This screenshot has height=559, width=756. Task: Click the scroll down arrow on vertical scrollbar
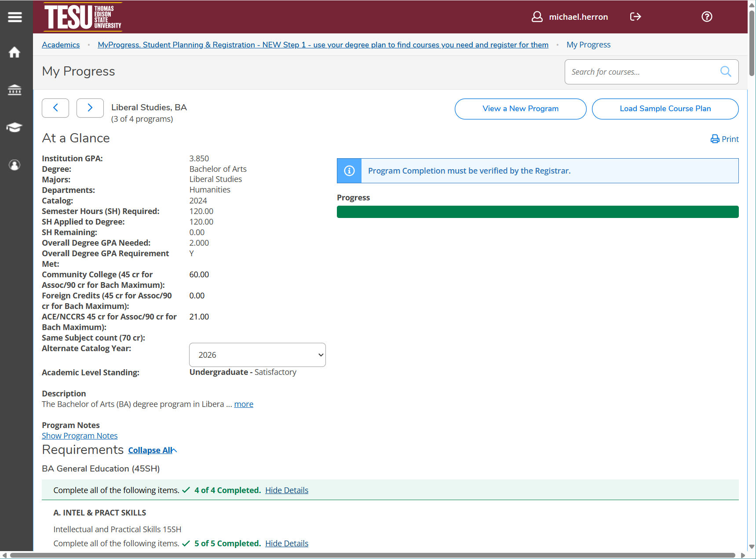[752, 546]
